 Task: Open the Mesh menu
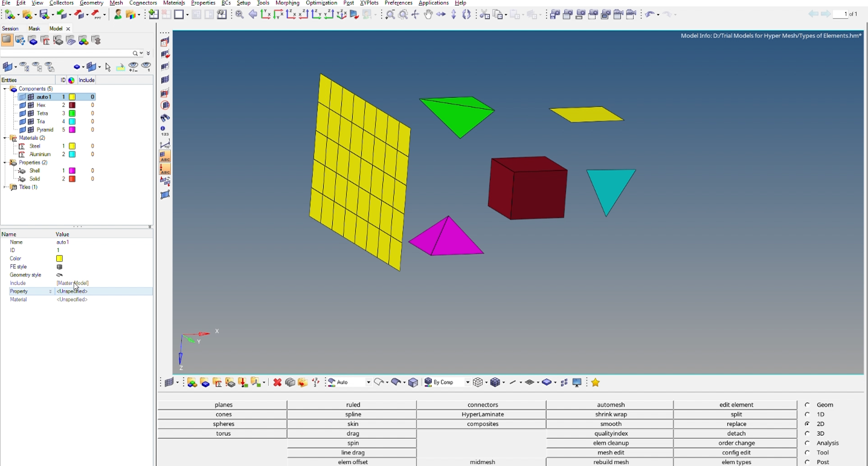coord(116,3)
